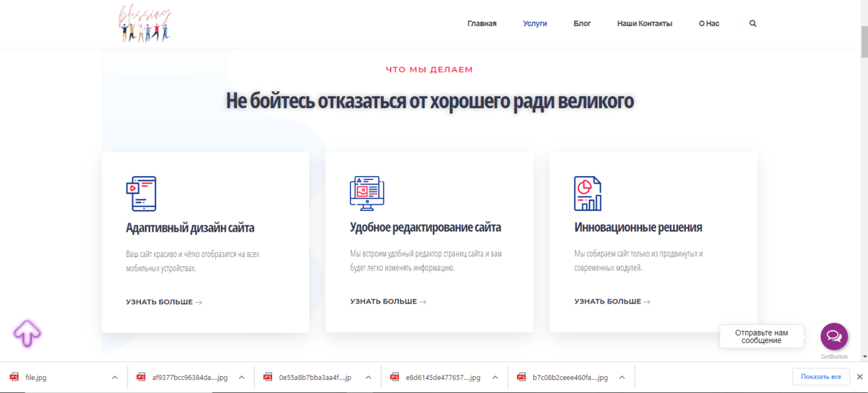Screen dimensions: 868x393
Task: Click Узнать больше under Инновационные решения
Action: [612, 301]
